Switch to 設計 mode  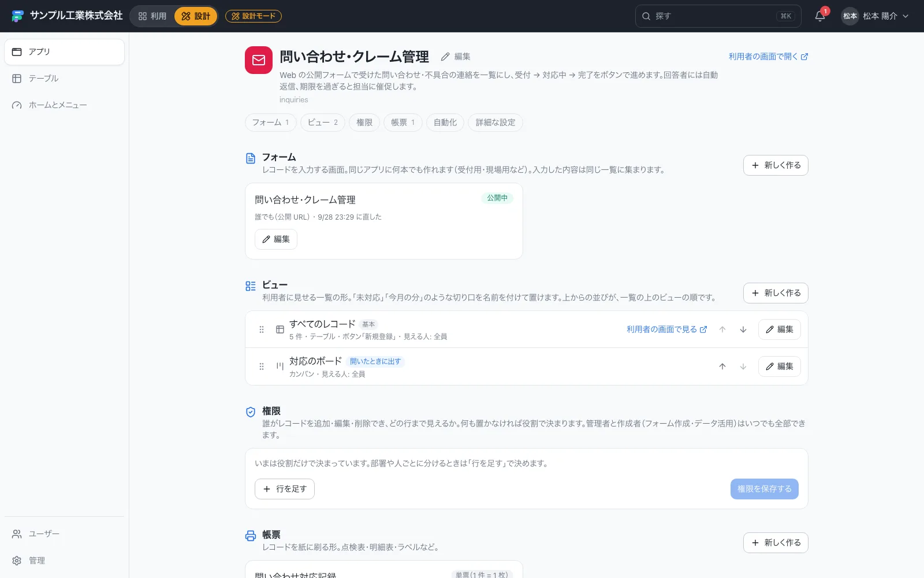pos(196,16)
